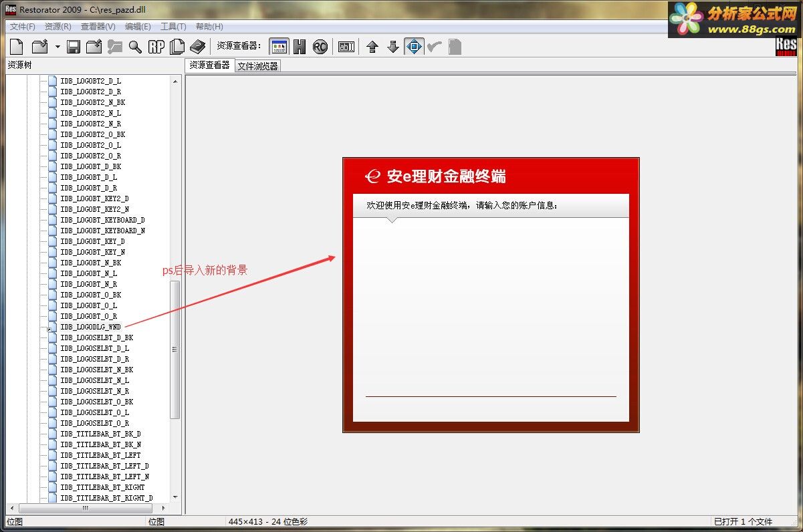Move resource up with up arrow
803x532 pixels.
pyautogui.click(x=372, y=47)
